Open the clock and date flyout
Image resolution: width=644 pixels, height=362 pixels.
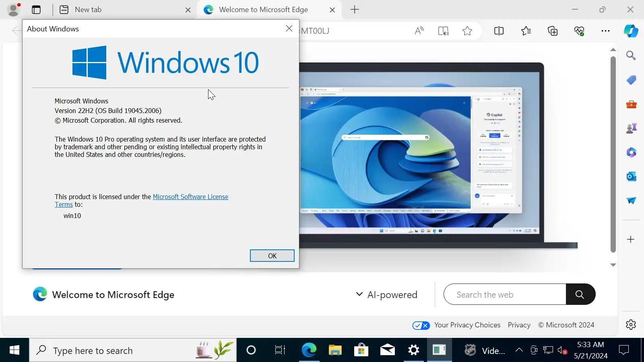tap(590, 350)
